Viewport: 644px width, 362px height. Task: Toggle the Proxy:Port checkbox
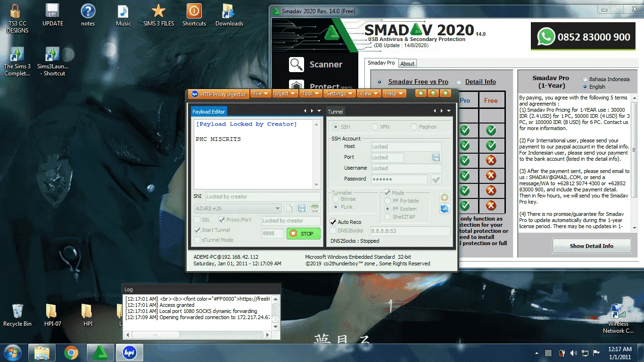click(222, 220)
